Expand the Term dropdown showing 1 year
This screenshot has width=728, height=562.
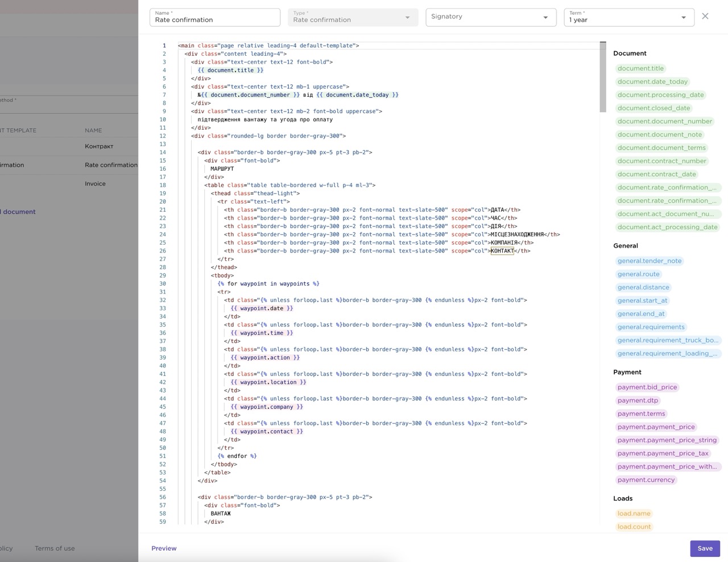click(x=629, y=17)
